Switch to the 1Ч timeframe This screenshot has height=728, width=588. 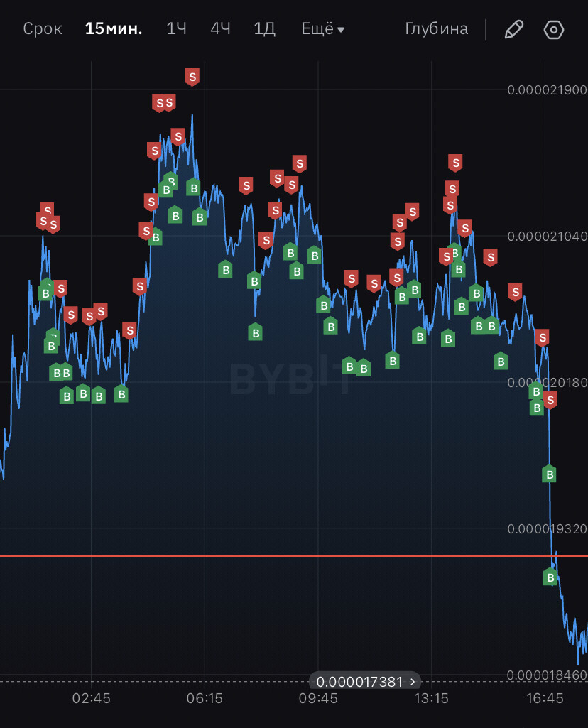[176, 29]
